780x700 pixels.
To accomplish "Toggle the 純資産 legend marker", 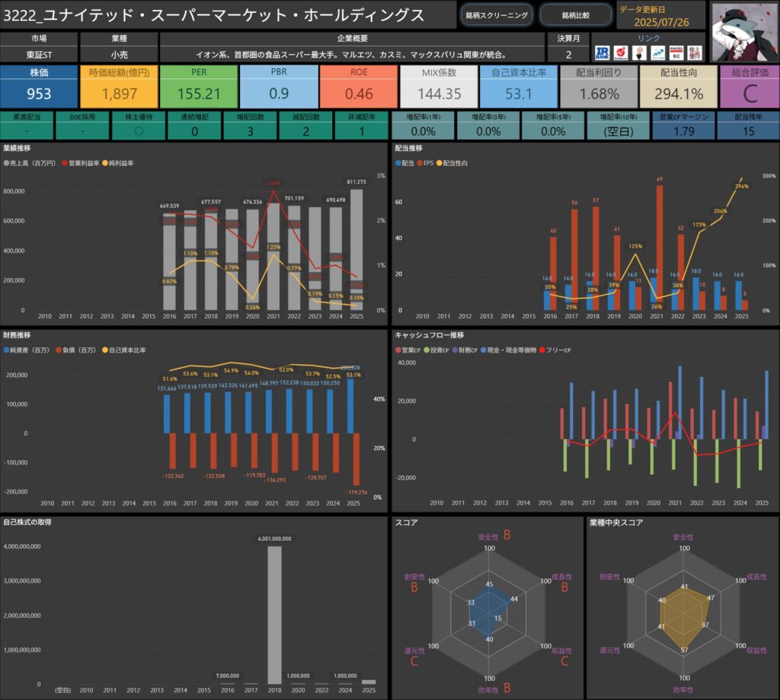I will [6, 350].
